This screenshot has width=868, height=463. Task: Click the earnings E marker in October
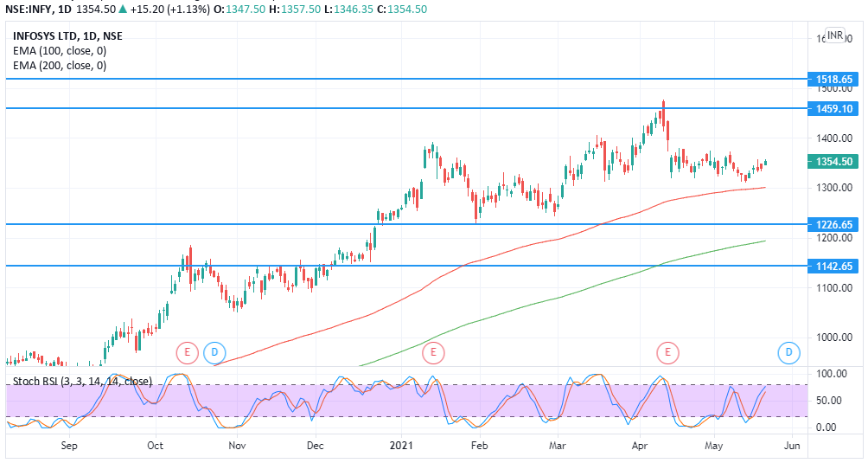click(187, 352)
